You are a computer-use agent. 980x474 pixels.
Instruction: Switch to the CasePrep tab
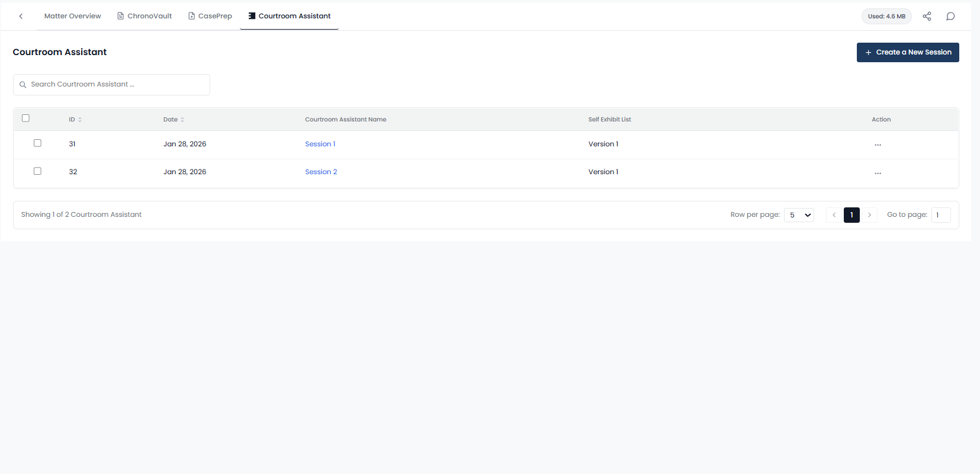click(x=210, y=16)
